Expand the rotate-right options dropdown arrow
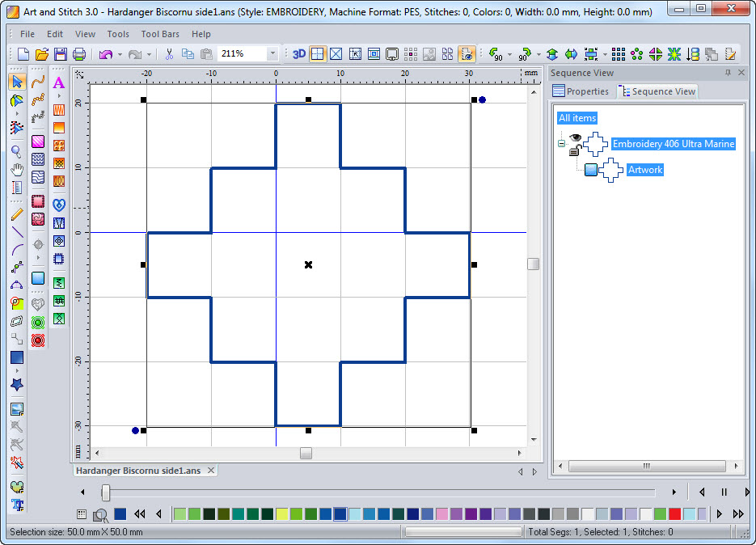 538,54
